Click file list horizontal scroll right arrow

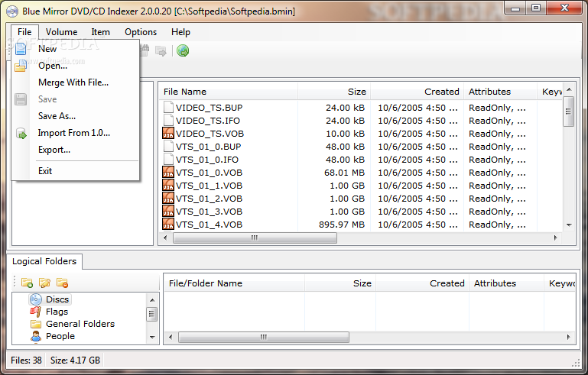(556, 238)
